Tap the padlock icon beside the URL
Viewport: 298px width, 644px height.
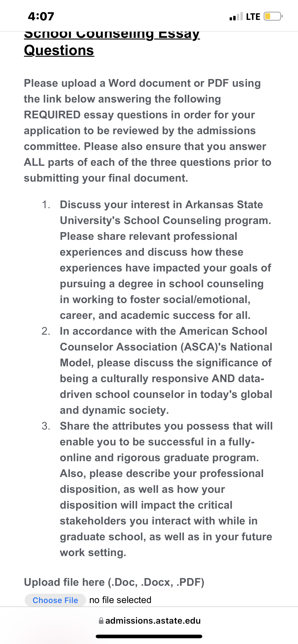(x=101, y=621)
